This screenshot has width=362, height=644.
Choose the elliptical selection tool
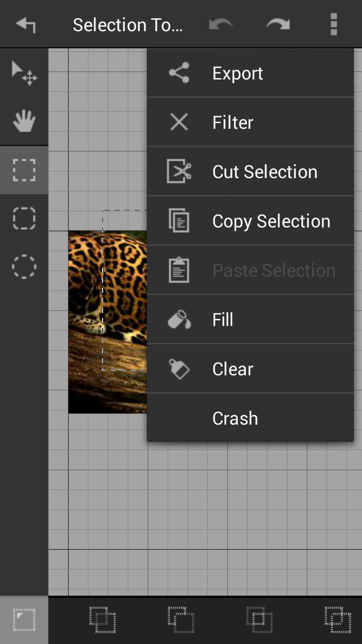[24, 267]
